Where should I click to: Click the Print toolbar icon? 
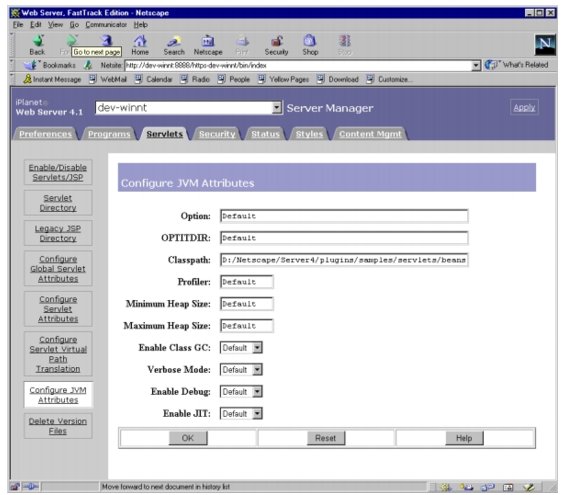[x=243, y=45]
